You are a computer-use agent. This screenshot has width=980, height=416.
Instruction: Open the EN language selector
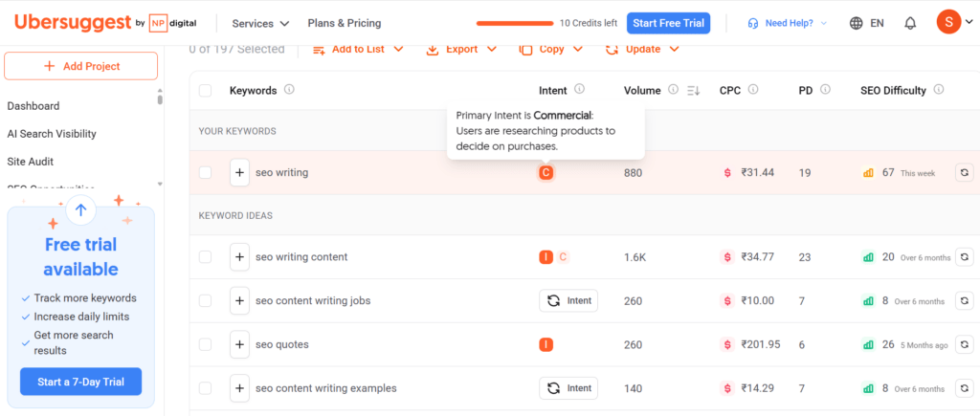[x=877, y=23]
